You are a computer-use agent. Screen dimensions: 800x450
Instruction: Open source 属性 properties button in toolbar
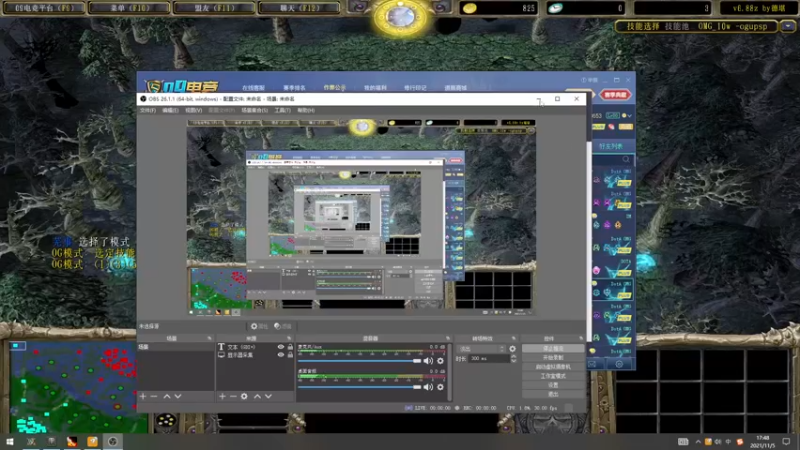pyautogui.click(x=259, y=326)
